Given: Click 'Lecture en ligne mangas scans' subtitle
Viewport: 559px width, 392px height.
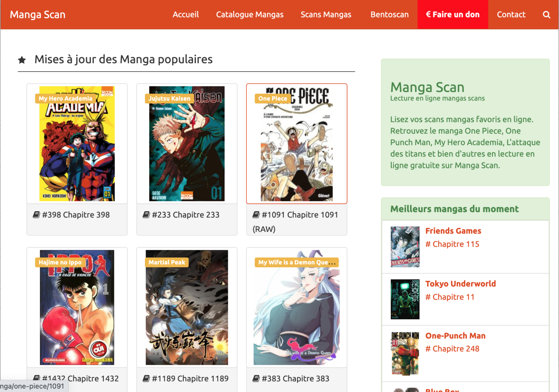Looking at the screenshot, I should click(437, 98).
